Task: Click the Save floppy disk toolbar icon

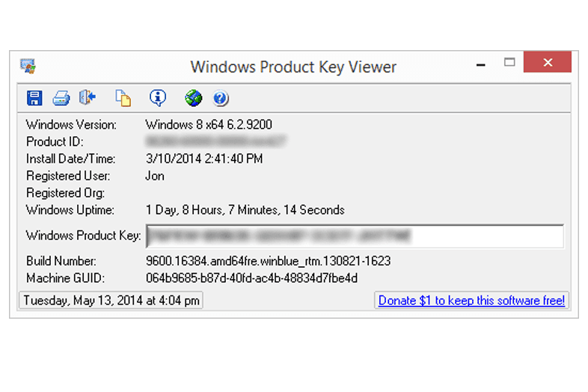Action: click(34, 98)
